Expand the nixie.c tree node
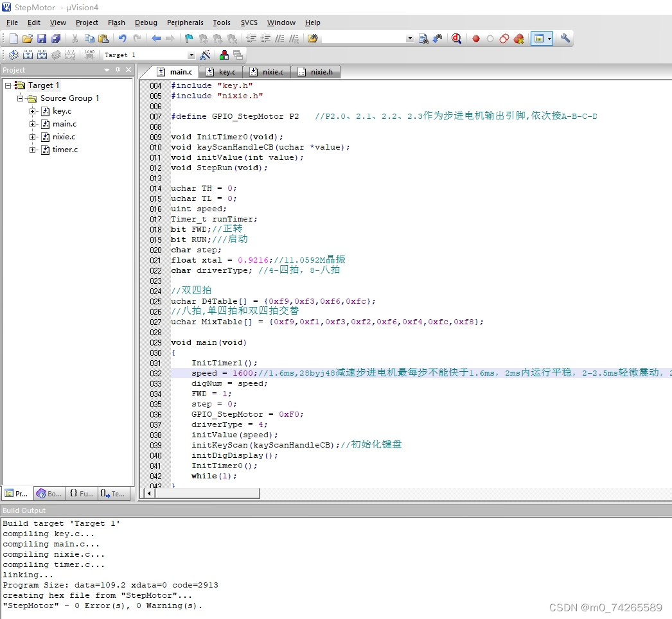This screenshot has width=672, height=619. tap(33, 137)
